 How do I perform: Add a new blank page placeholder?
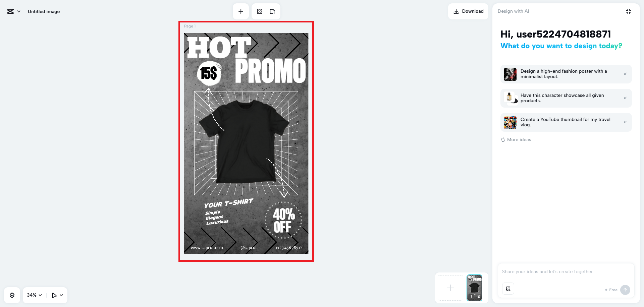pos(450,288)
